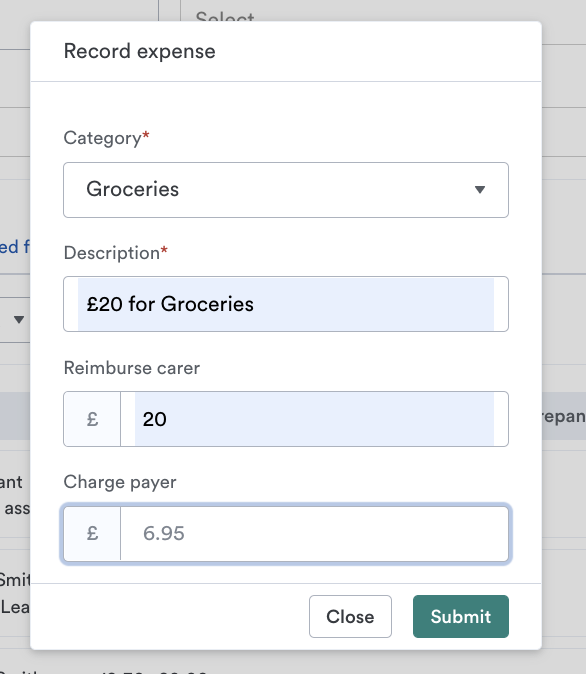Click the £ symbol beside Charge payer
This screenshot has width=586, height=674.
pyautogui.click(x=92, y=533)
